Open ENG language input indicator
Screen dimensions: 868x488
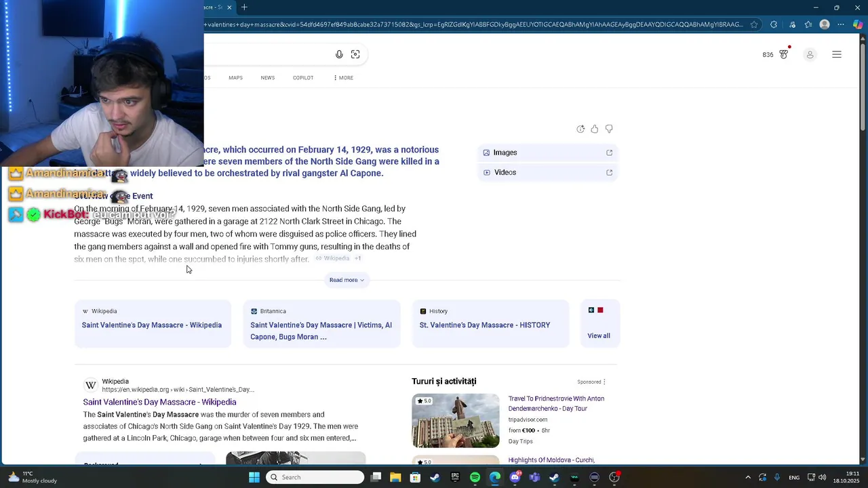(x=794, y=477)
